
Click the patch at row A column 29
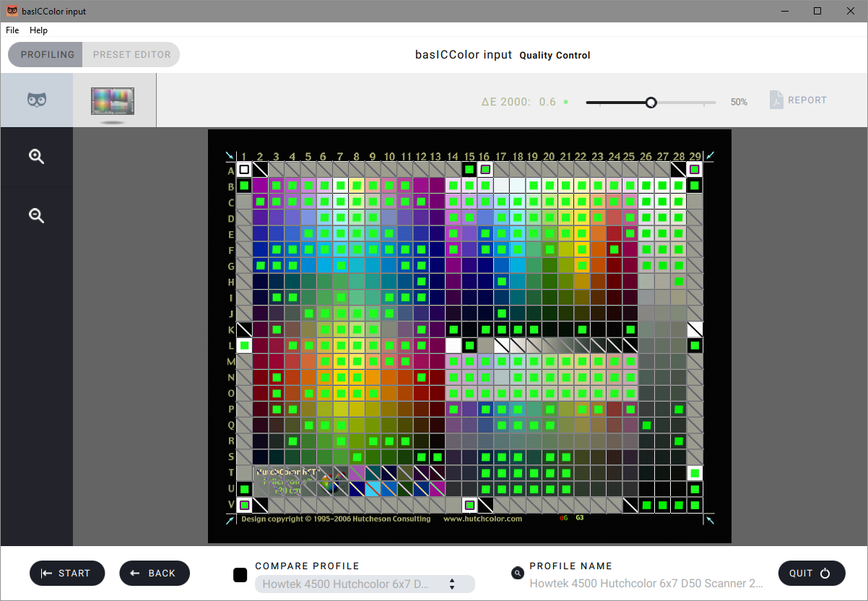pos(695,170)
